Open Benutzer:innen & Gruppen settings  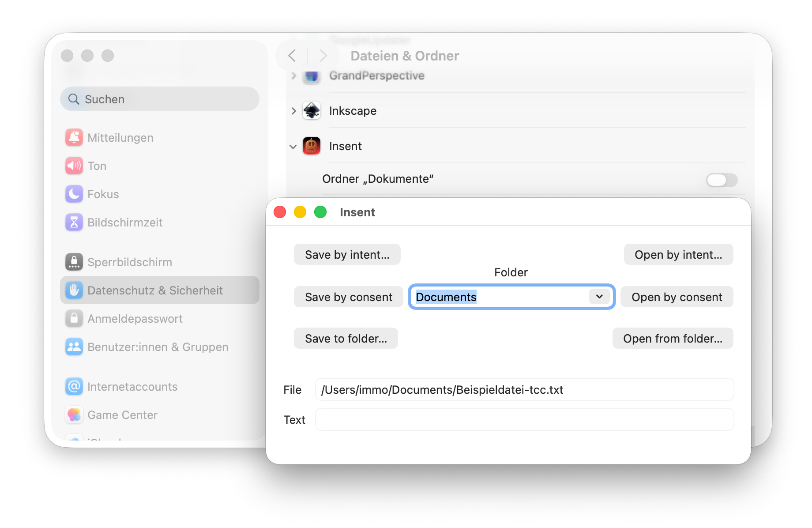(x=158, y=347)
